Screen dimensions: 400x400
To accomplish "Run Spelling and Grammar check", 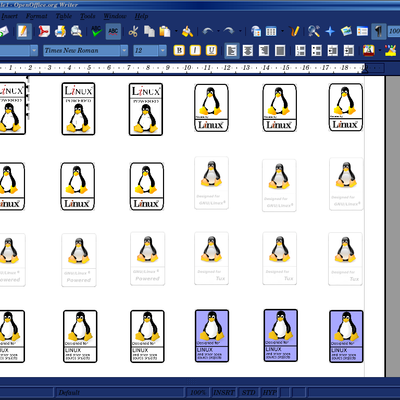I will [97, 32].
